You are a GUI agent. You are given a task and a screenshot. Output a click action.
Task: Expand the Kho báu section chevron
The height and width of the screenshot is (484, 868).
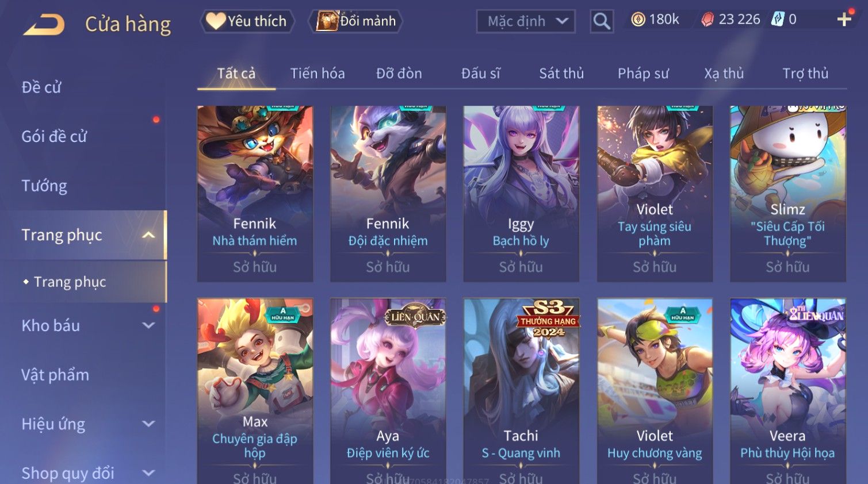(x=148, y=325)
